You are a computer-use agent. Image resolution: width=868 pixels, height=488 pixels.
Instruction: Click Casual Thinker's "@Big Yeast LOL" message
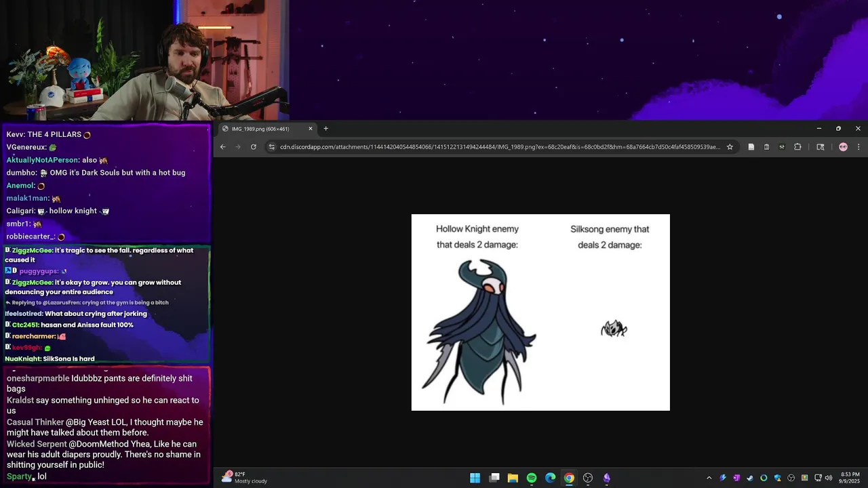(x=105, y=427)
